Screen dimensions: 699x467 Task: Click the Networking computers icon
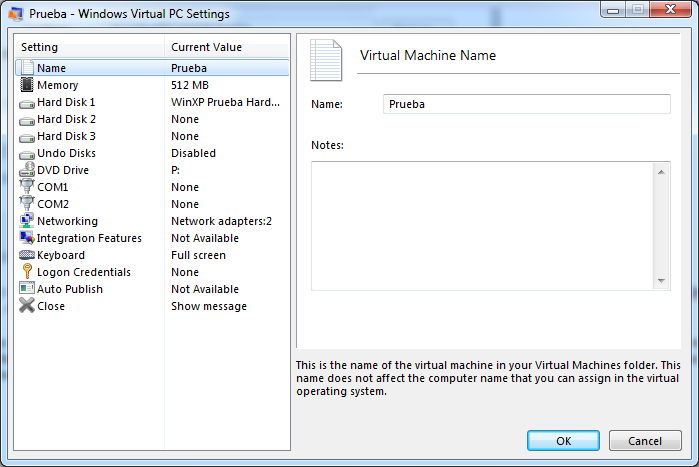pyautogui.click(x=27, y=221)
